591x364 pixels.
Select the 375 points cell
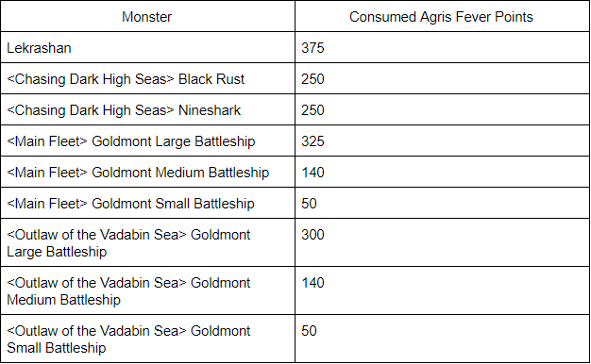(442, 47)
